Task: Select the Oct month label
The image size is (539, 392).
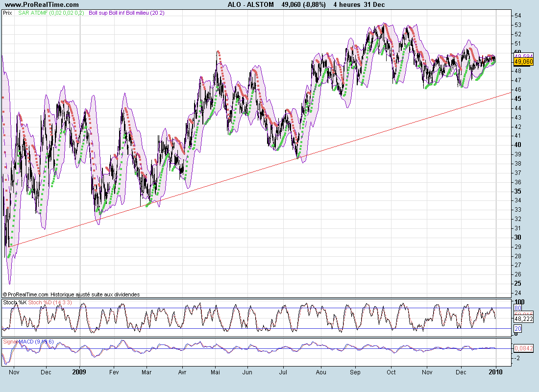Action: [391, 372]
